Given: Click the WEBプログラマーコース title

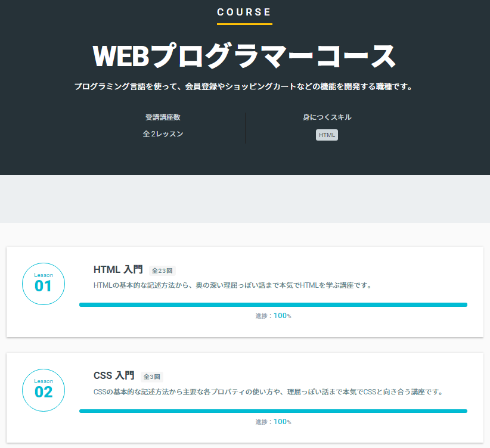Looking at the screenshot, I should [244, 56].
